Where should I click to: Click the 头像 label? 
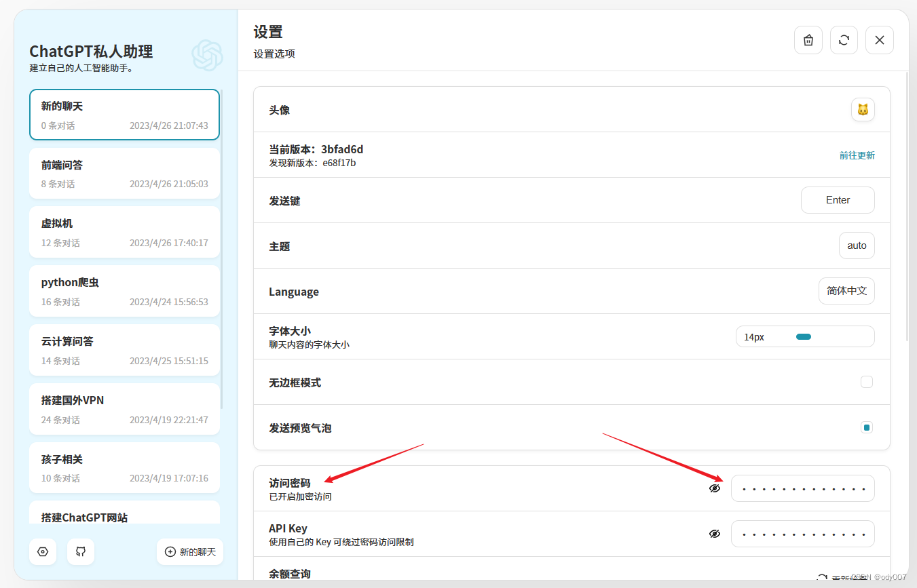click(x=280, y=110)
